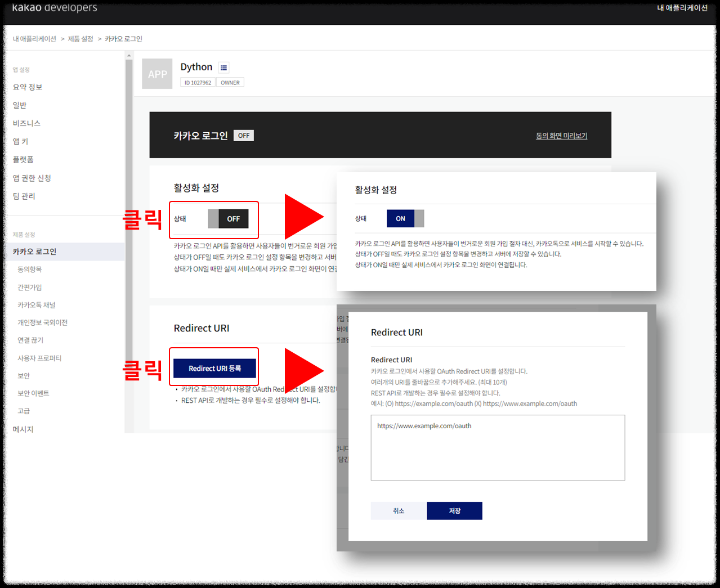
Task: Open 앱 권한 신청 in sidebar
Action: [x=32, y=178]
